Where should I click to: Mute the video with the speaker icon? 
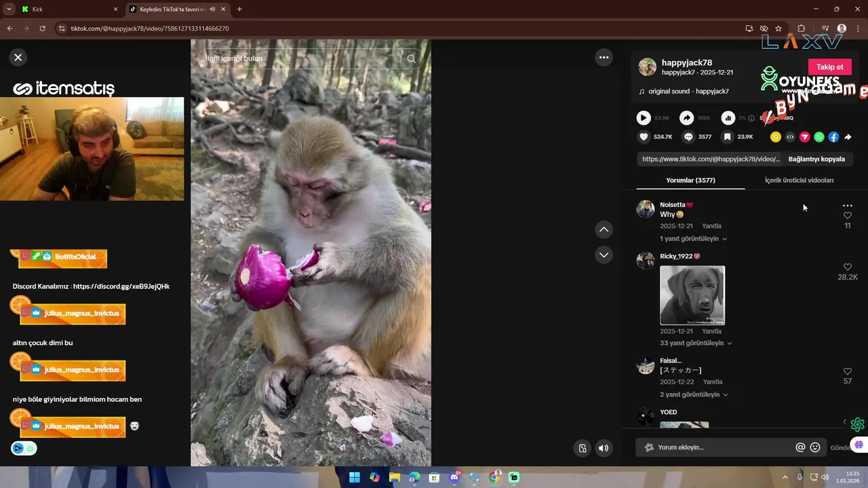(604, 448)
